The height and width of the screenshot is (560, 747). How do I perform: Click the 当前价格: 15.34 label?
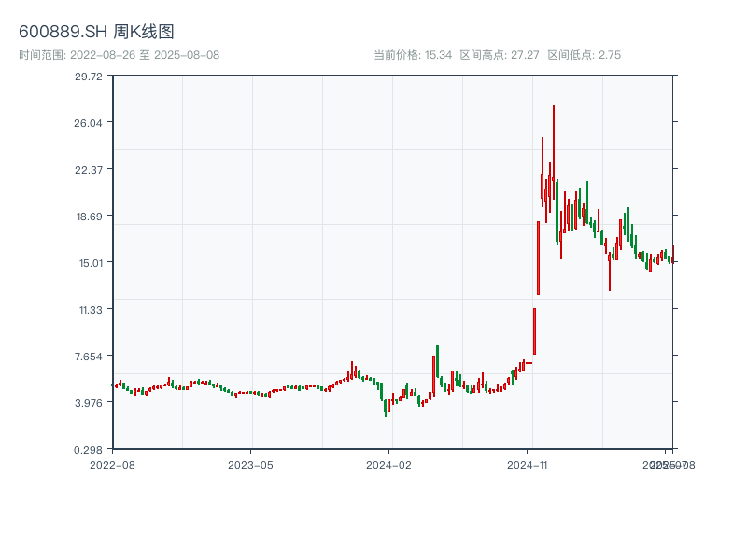pyautogui.click(x=413, y=55)
